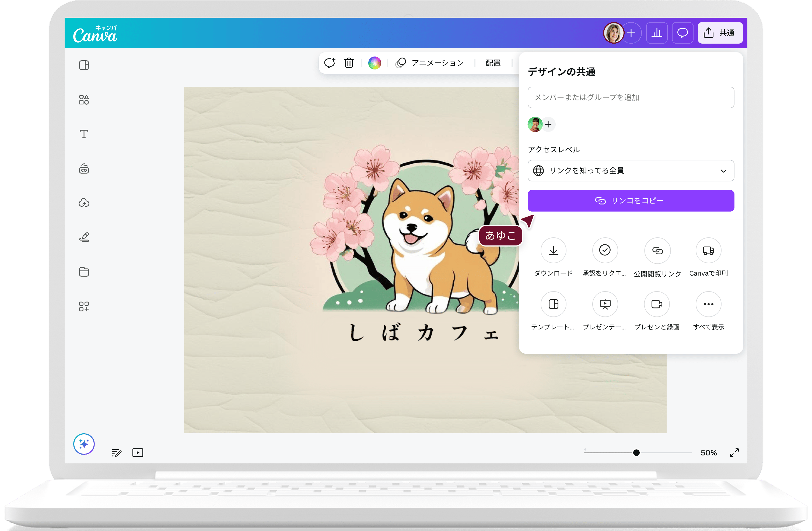
Task: Click the 共通 share button
Action: tap(720, 33)
